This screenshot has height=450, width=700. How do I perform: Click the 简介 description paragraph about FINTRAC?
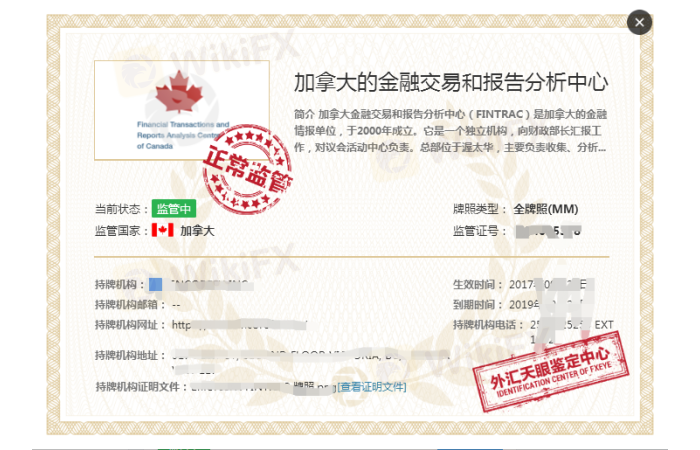450,131
